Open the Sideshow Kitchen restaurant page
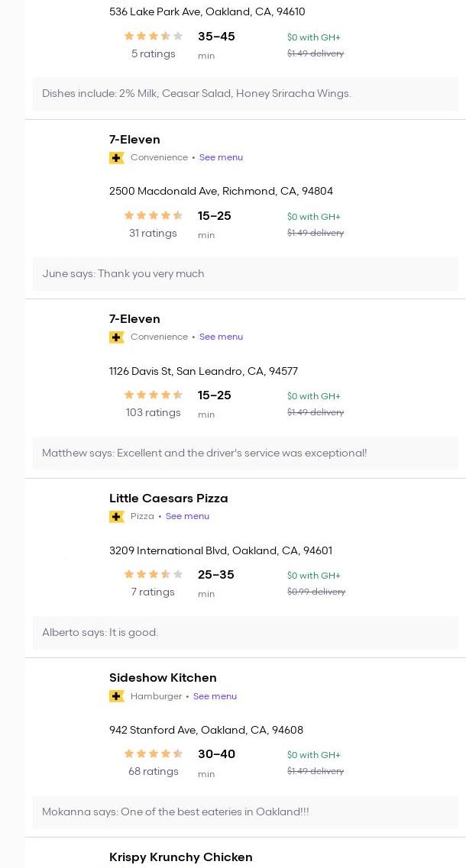Screen dimensions: 466x868 pyautogui.click(x=163, y=678)
